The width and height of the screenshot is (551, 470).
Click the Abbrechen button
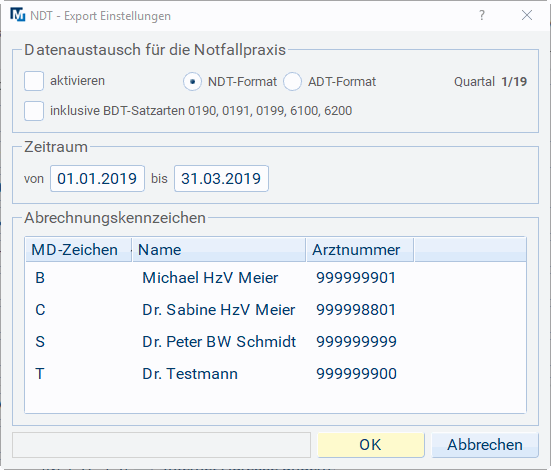485,445
